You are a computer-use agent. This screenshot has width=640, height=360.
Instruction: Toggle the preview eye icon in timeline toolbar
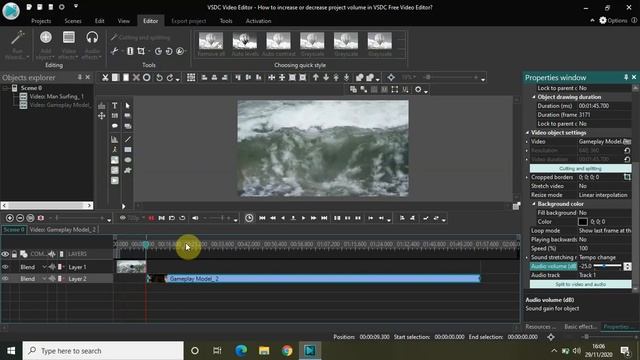point(122,218)
